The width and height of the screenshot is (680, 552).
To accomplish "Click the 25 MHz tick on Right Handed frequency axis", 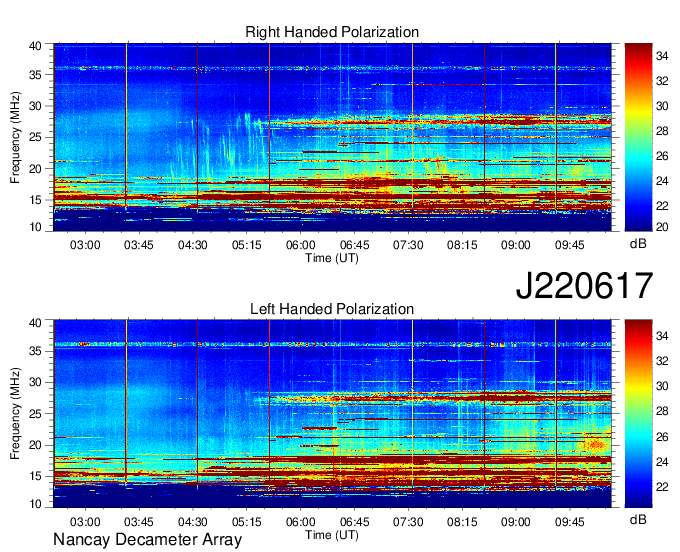I will pyautogui.click(x=35, y=137).
